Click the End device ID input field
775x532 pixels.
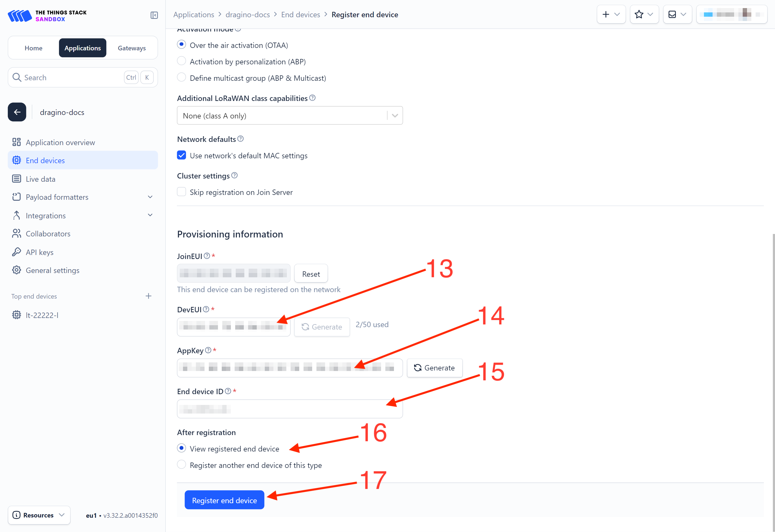tap(290, 409)
